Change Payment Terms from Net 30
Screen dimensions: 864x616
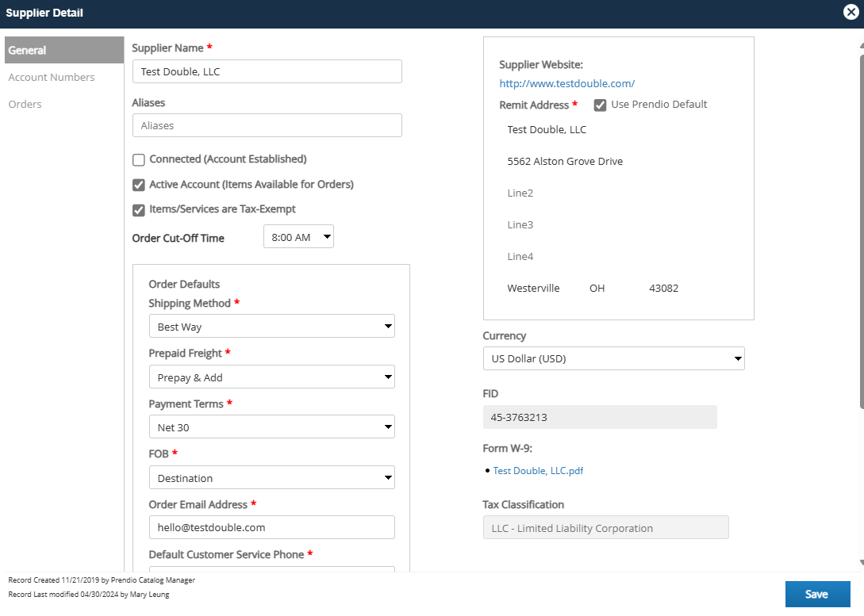pyautogui.click(x=271, y=427)
